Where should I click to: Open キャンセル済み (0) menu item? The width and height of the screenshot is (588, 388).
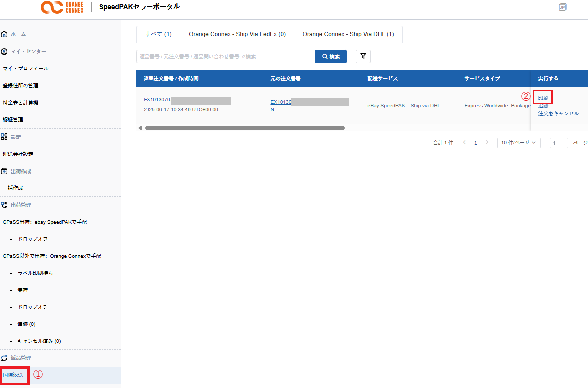pos(39,341)
